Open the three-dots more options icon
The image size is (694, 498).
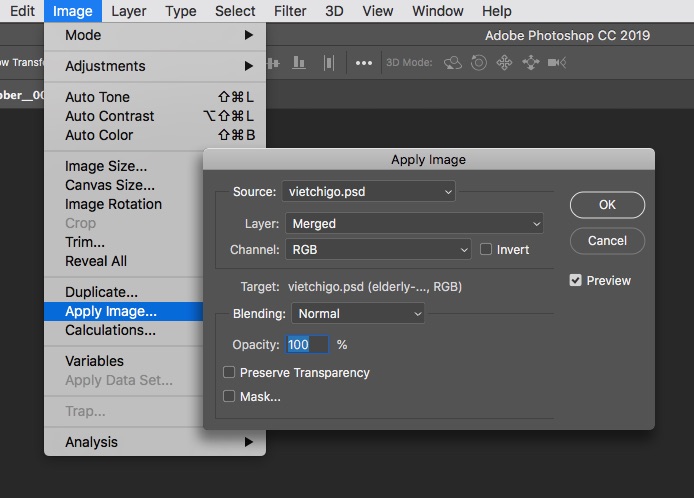364,62
